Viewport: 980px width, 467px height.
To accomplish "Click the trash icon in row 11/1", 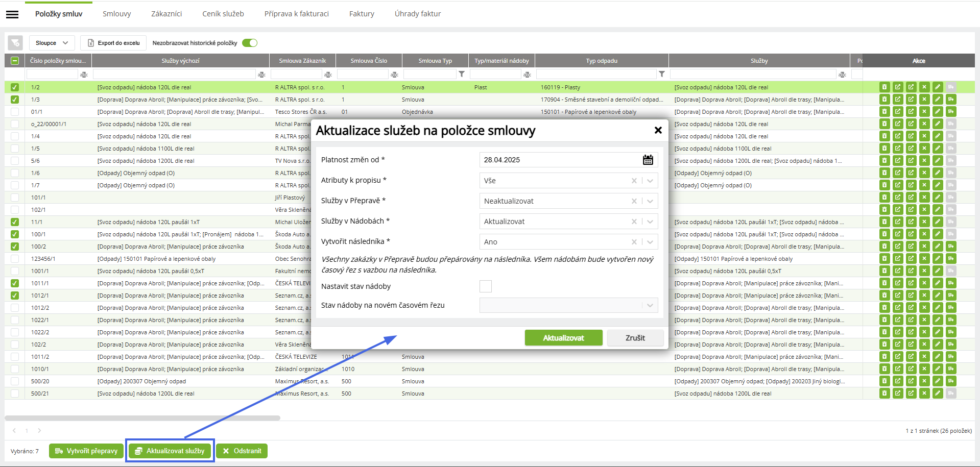I will point(885,222).
